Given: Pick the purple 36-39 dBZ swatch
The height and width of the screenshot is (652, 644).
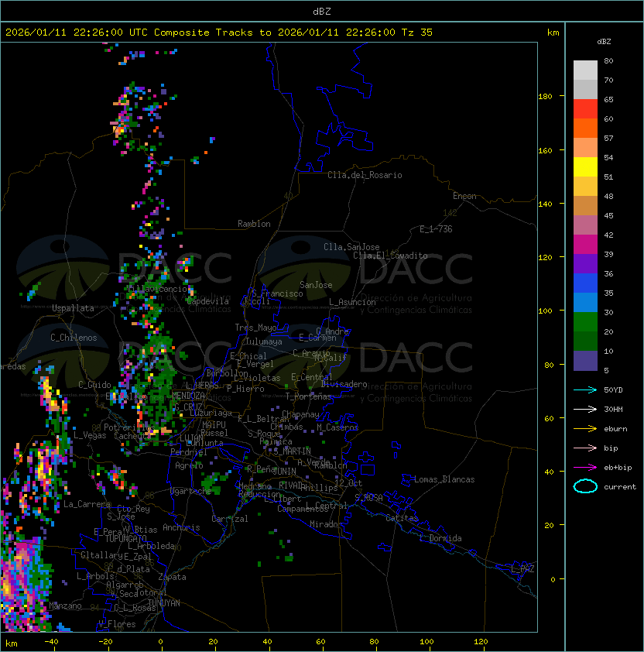Looking at the screenshot, I should (x=585, y=263).
